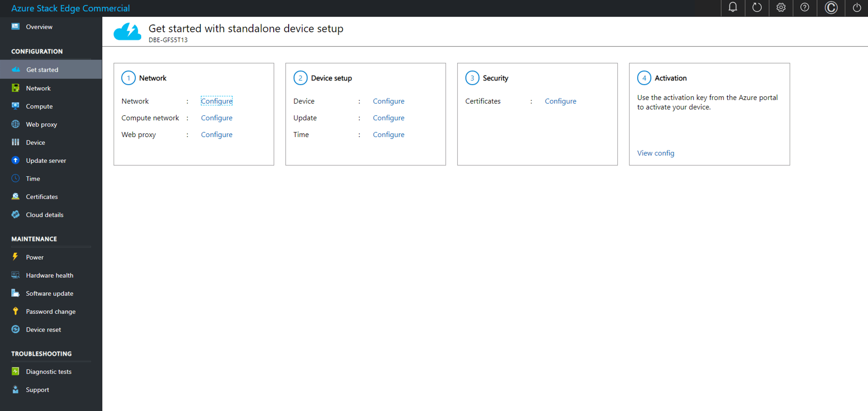Configure Time in the Device setup card
868x411 pixels.
point(388,134)
